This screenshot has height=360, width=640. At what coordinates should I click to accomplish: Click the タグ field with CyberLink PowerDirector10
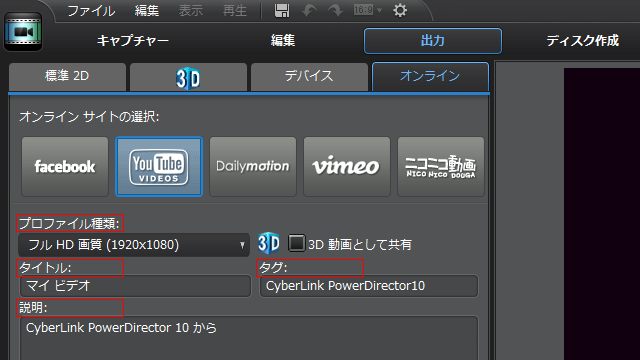tap(369, 286)
